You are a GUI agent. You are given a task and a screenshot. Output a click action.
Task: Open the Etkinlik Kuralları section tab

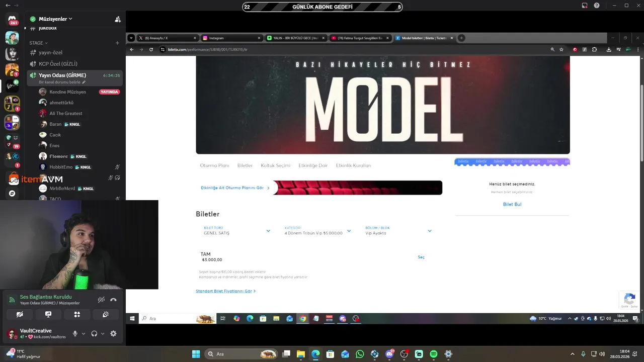tap(353, 165)
